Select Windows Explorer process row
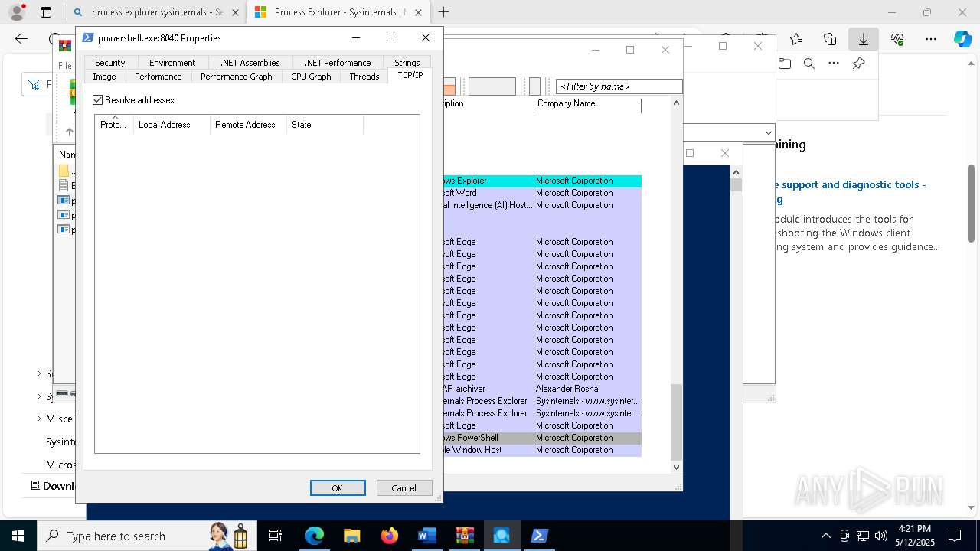 pos(542,181)
